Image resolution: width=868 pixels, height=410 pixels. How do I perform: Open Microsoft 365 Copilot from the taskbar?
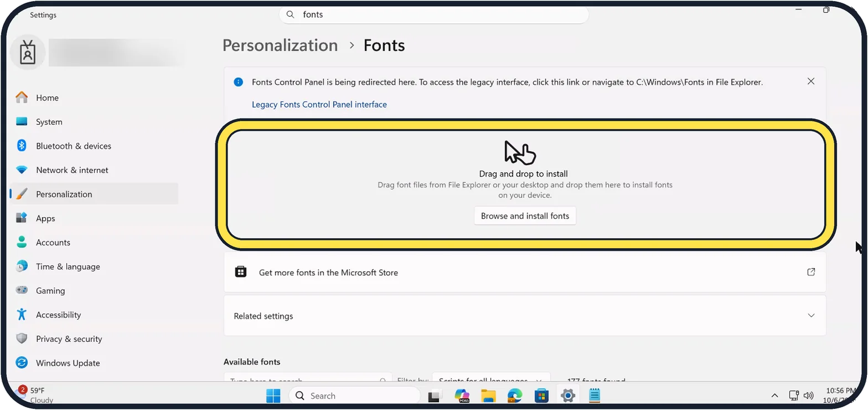(462, 396)
